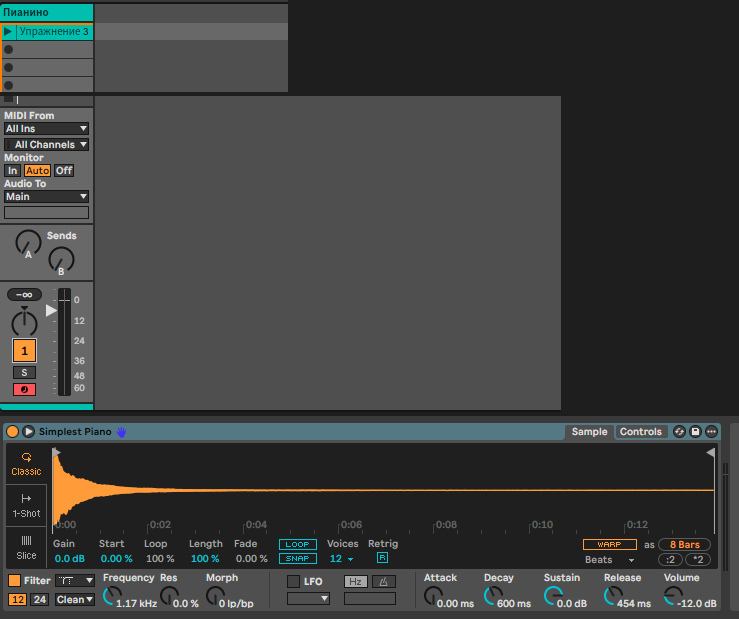Viewport: 739px width, 619px height.
Task: Click the envelope Attack knob
Action: click(x=433, y=596)
